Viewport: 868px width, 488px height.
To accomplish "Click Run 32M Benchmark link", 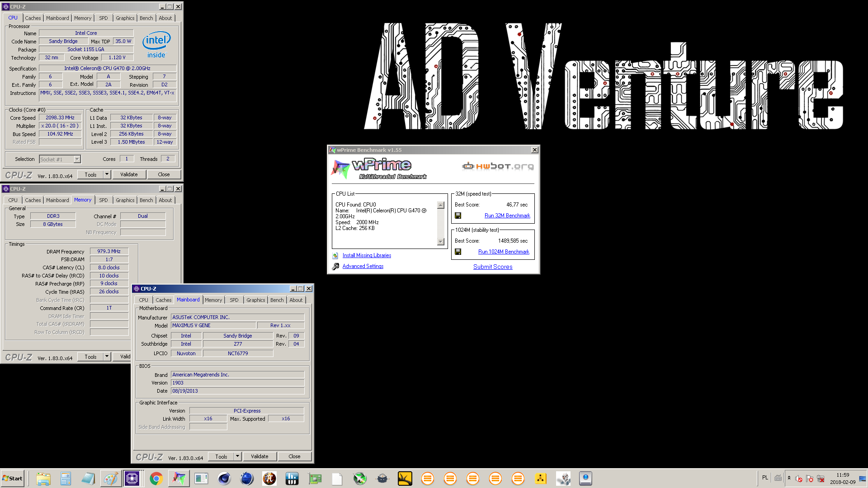I will 507,216.
